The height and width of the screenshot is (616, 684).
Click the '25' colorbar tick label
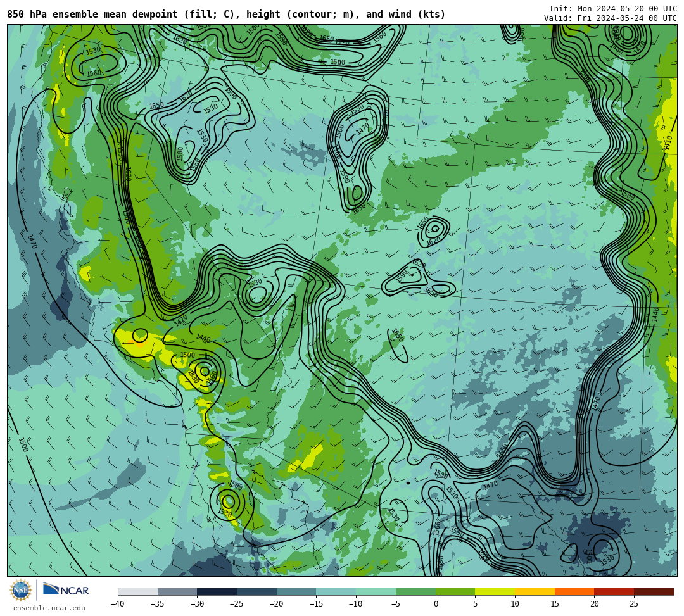tap(634, 604)
